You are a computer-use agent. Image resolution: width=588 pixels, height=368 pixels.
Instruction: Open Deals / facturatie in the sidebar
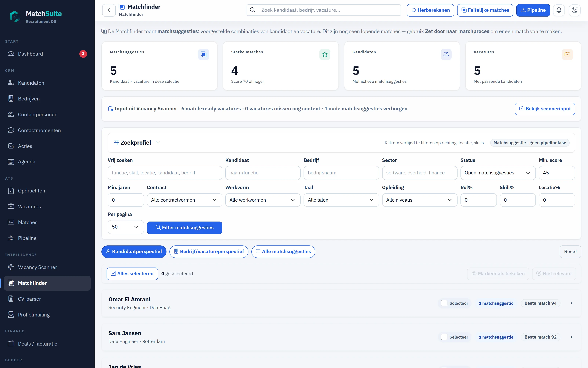(47, 344)
